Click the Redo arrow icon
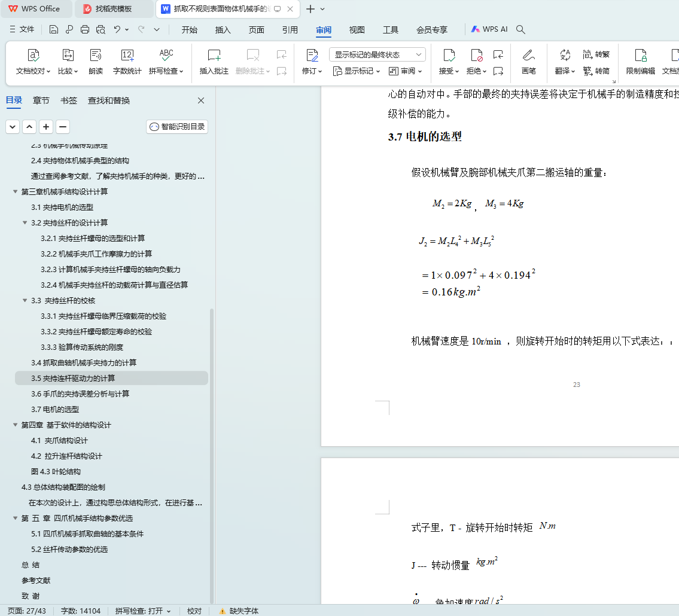This screenshot has width=679, height=616. pos(141,29)
